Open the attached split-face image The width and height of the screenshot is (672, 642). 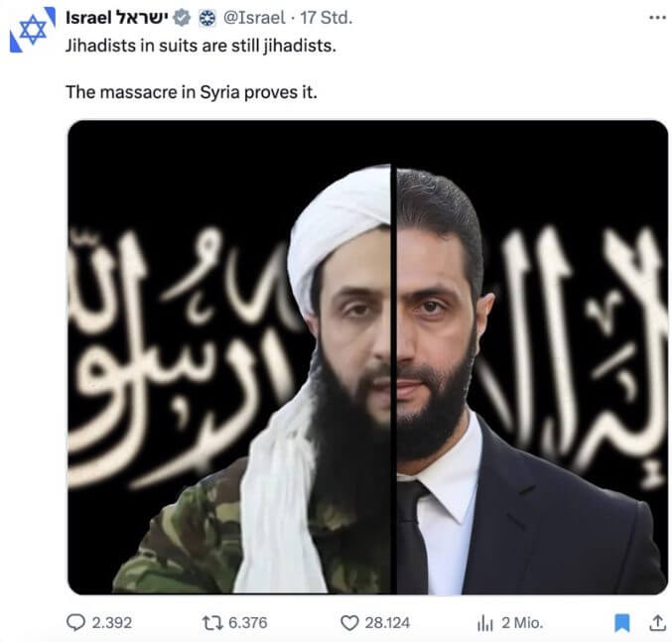click(367, 357)
